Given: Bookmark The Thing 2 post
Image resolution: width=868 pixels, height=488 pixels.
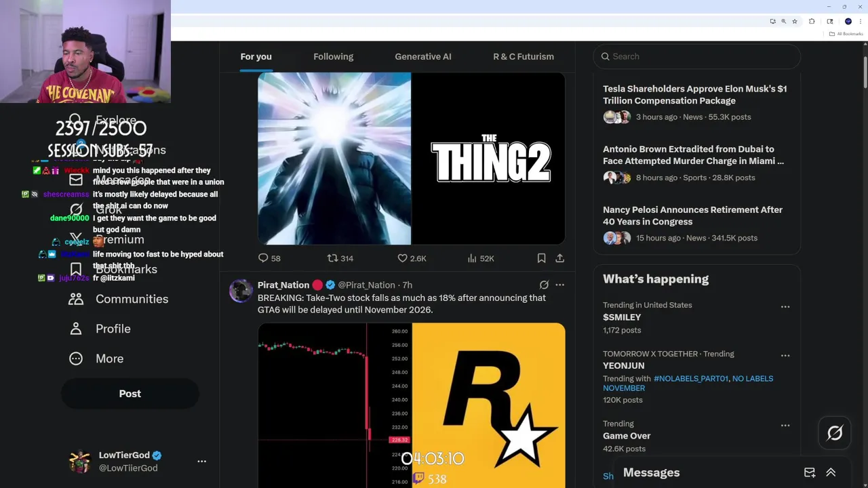Looking at the screenshot, I should tap(541, 258).
